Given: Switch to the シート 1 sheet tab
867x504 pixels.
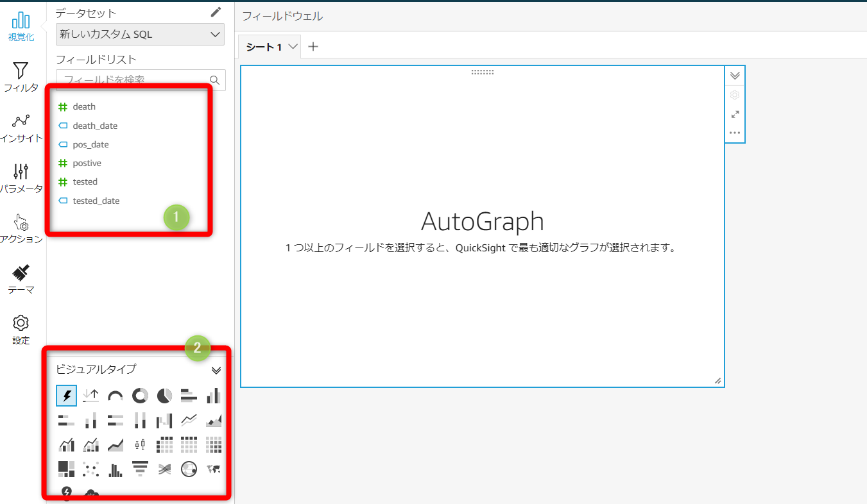Looking at the screenshot, I should pyautogui.click(x=264, y=47).
